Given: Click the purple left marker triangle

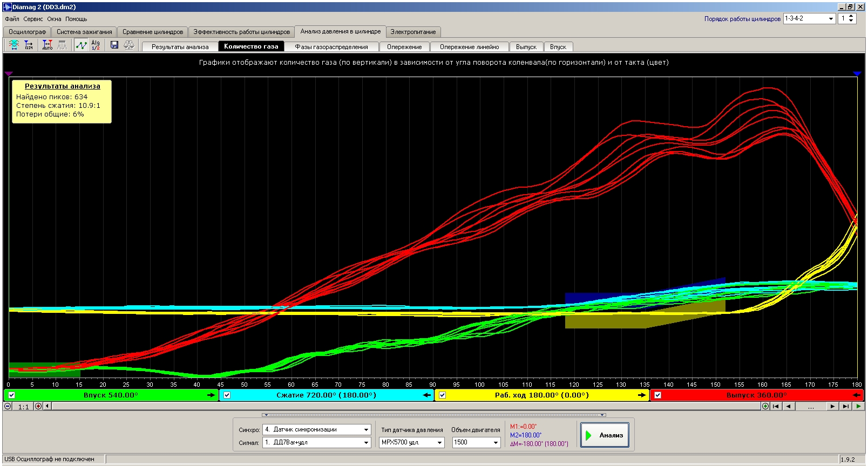Looking at the screenshot, I should pyautogui.click(x=8, y=73).
